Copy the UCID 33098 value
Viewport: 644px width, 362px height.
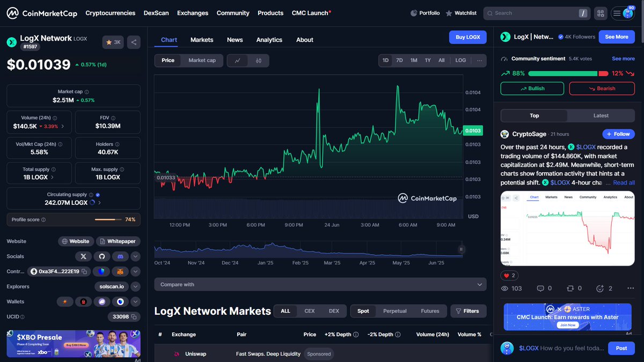point(135,317)
